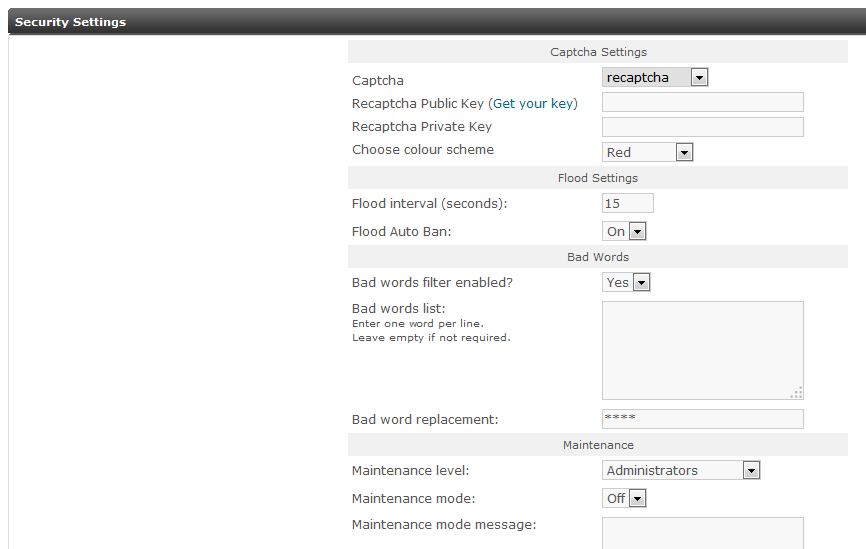Click the Flood Settings section header

(x=598, y=178)
